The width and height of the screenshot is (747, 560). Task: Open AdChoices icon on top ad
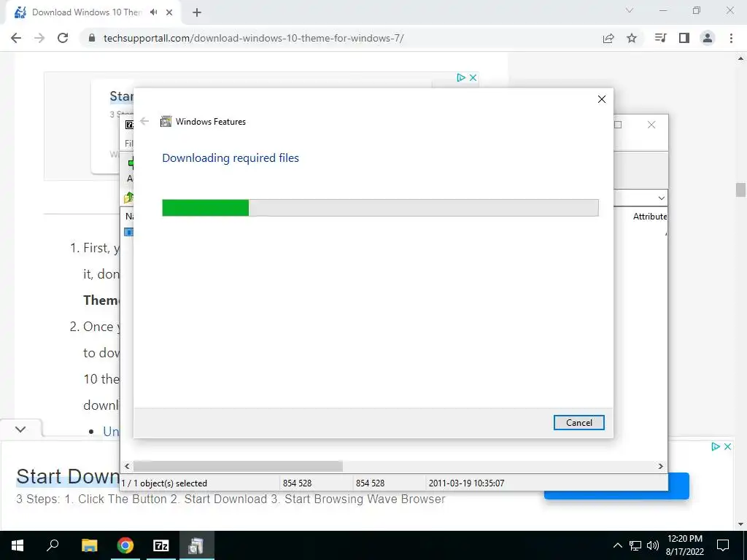tap(461, 77)
